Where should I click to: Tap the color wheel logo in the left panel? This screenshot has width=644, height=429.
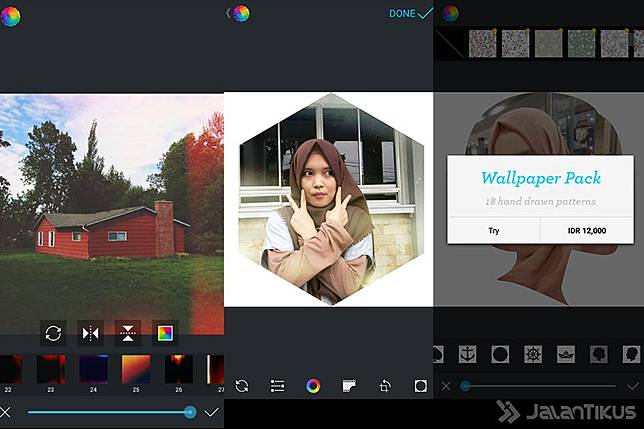(x=11, y=14)
